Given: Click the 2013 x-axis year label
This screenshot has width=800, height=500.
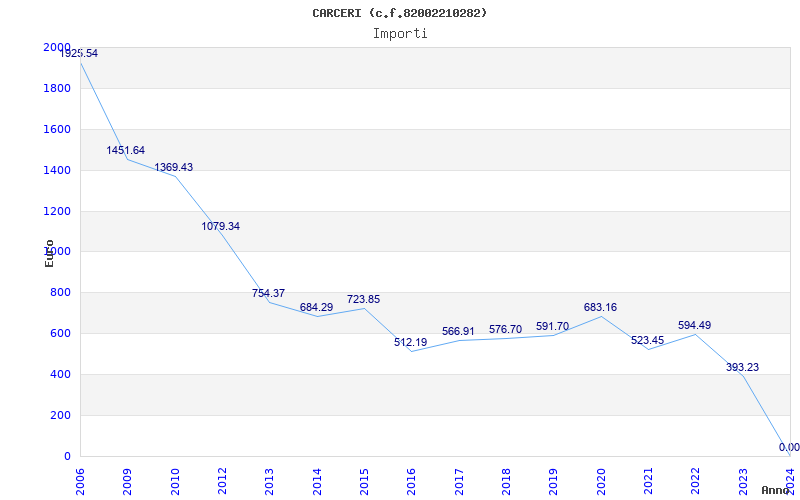Looking at the screenshot, I should (269, 483).
